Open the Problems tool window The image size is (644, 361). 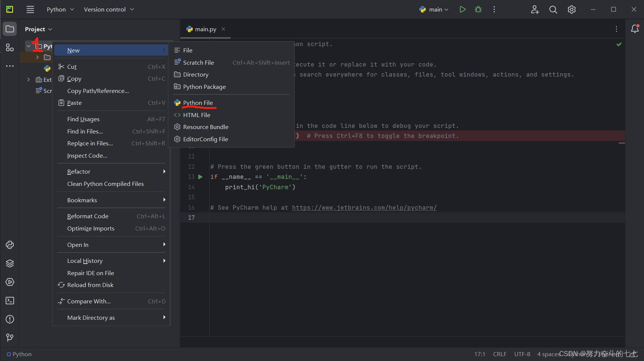tap(10, 319)
